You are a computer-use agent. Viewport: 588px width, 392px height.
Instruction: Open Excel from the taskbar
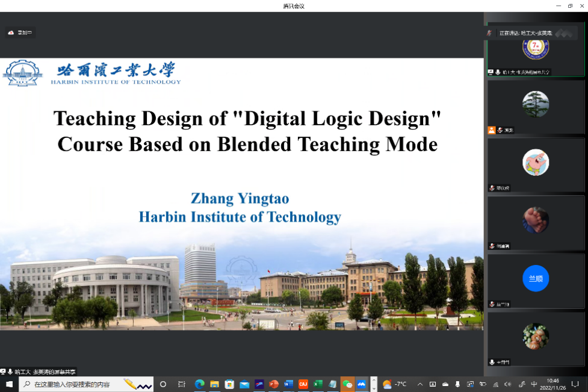point(318,384)
